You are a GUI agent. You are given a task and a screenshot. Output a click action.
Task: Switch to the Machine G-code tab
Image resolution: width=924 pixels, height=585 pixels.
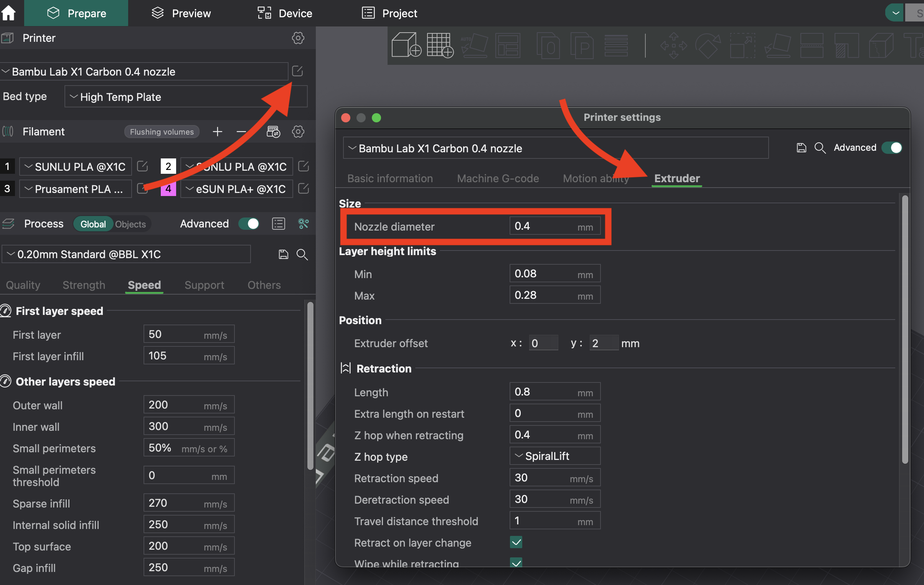point(498,178)
